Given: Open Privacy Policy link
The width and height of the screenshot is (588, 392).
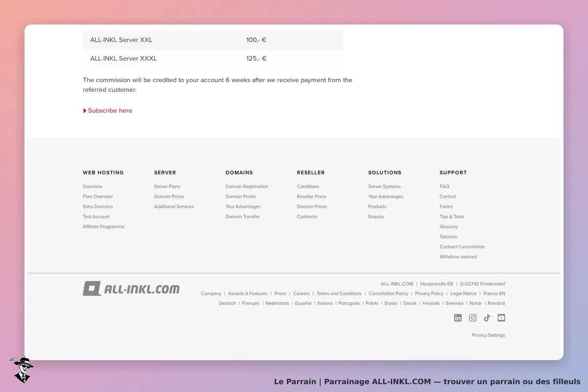Looking at the screenshot, I should click(x=429, y=294).
